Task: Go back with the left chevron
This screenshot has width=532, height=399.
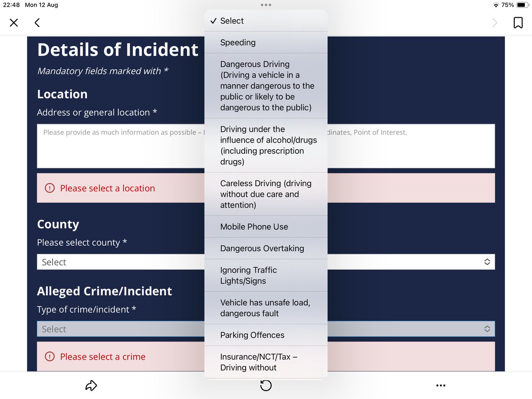Action: (x=37, y=23)
